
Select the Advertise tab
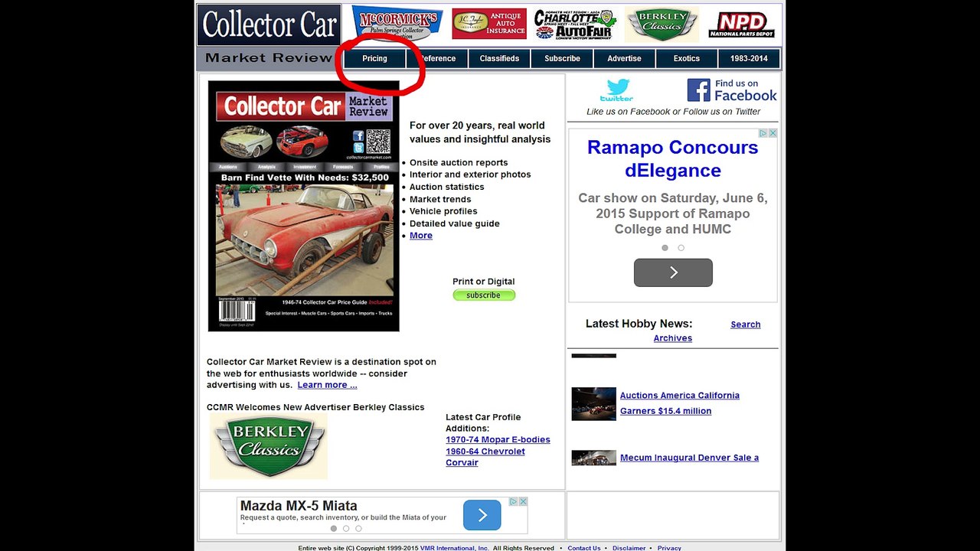click(x=624, y=59)
